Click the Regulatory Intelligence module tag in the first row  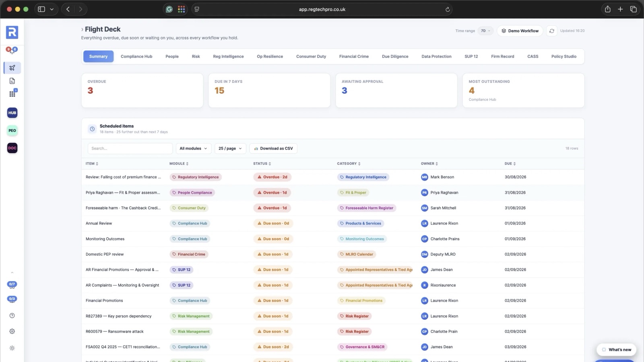tap(196, 177)
